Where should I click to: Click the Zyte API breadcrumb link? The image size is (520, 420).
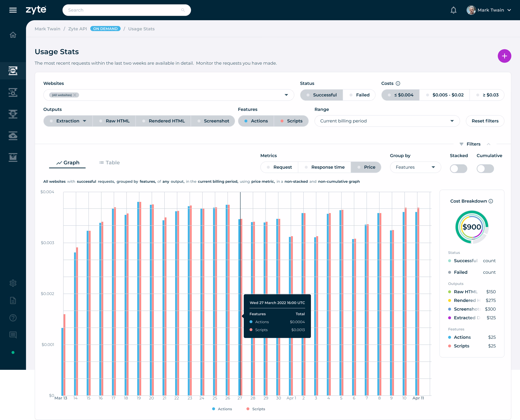(77, 29)
